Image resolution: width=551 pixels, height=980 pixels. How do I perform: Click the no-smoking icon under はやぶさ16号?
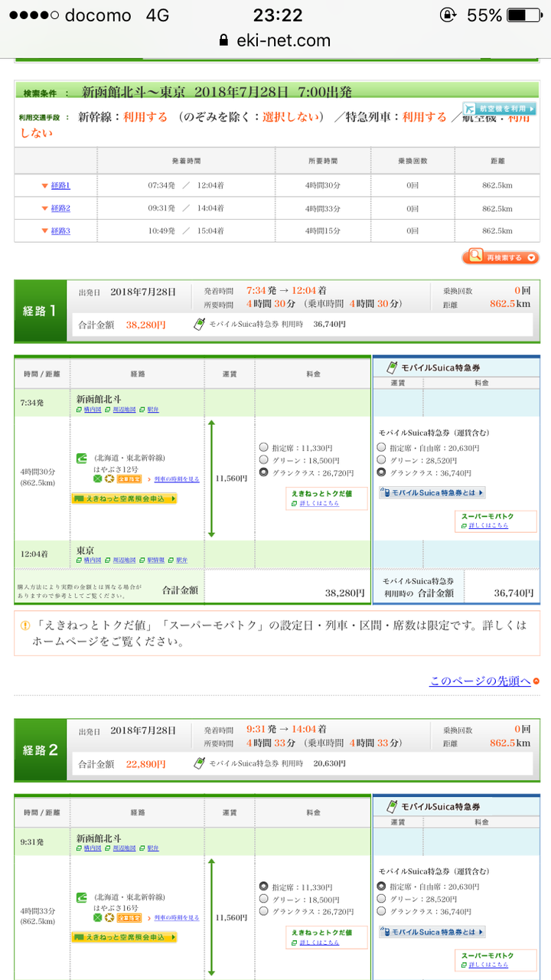[98, 917]
